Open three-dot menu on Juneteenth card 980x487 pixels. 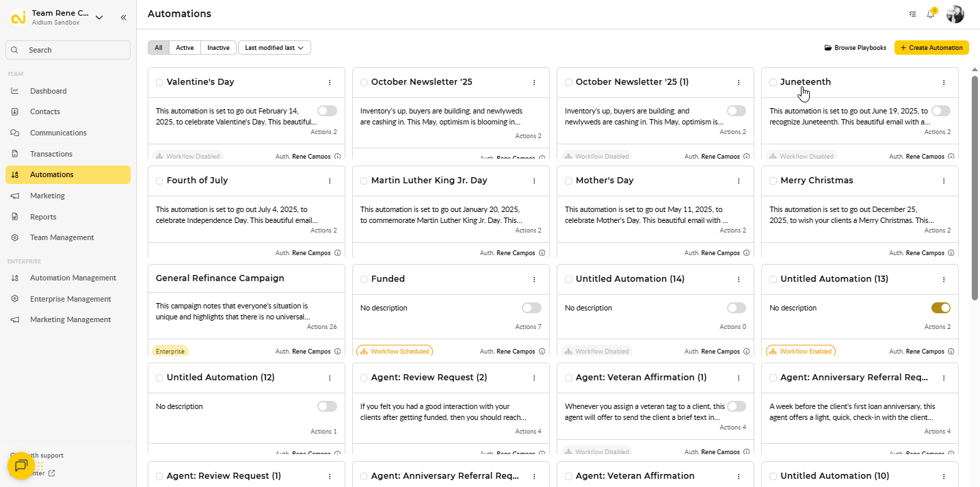[944, 82]
